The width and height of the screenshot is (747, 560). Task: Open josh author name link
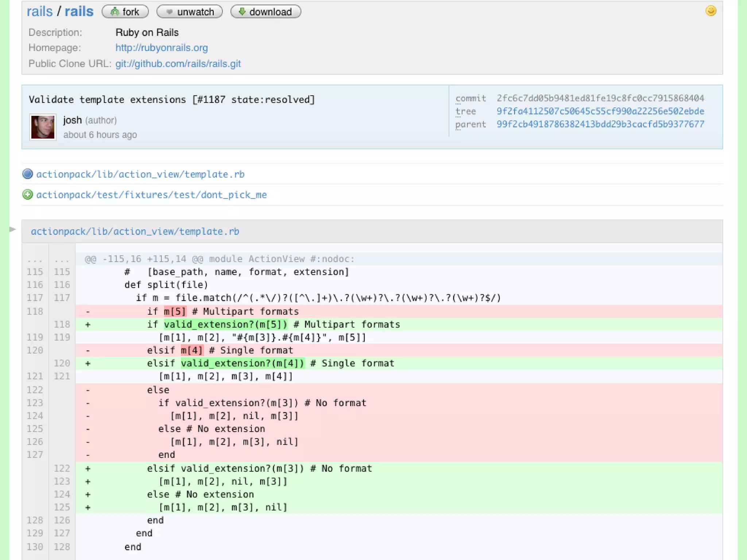click(x=72, y=120)
